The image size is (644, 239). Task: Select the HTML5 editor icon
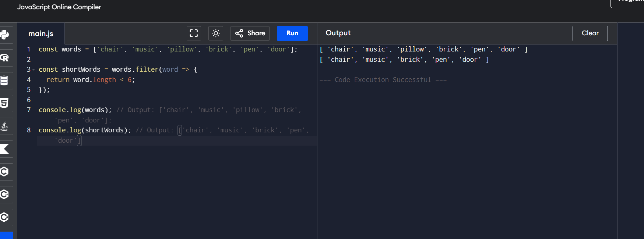point(5,103)
